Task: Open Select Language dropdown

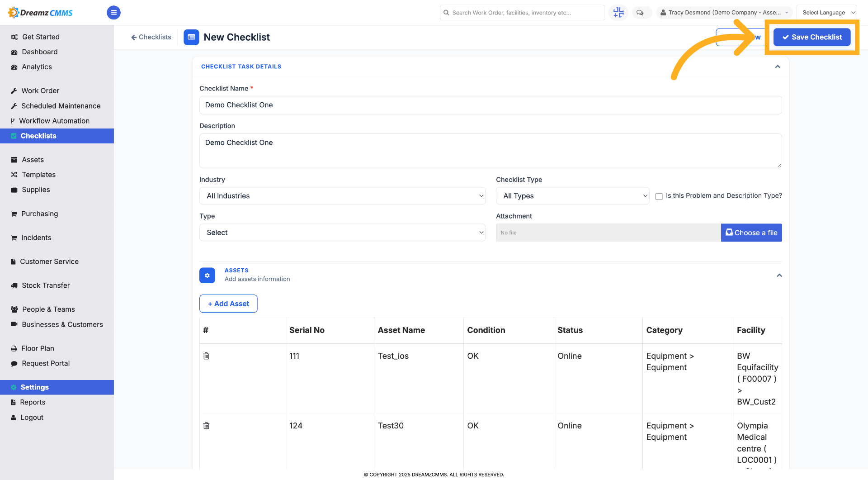Action: pyautogui.click(x=826, y=13)
